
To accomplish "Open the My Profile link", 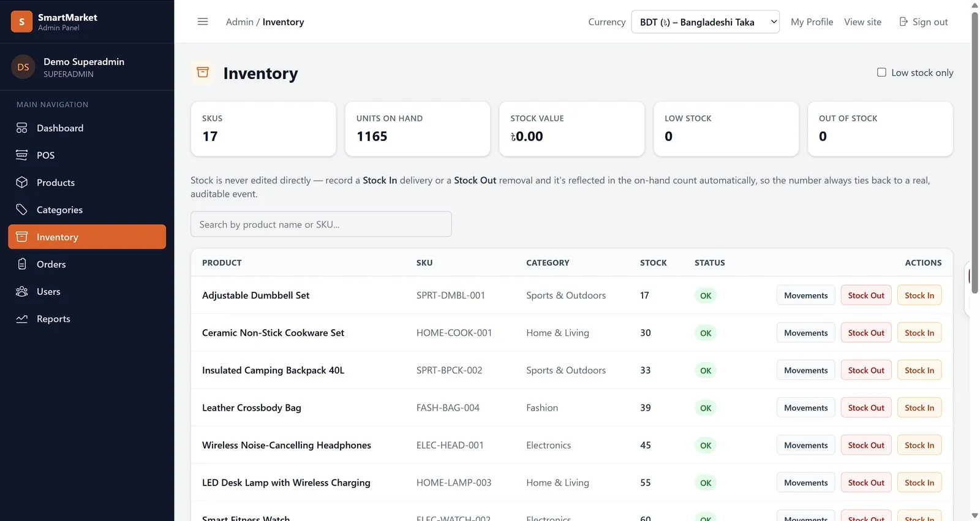I will pos(812,22).
